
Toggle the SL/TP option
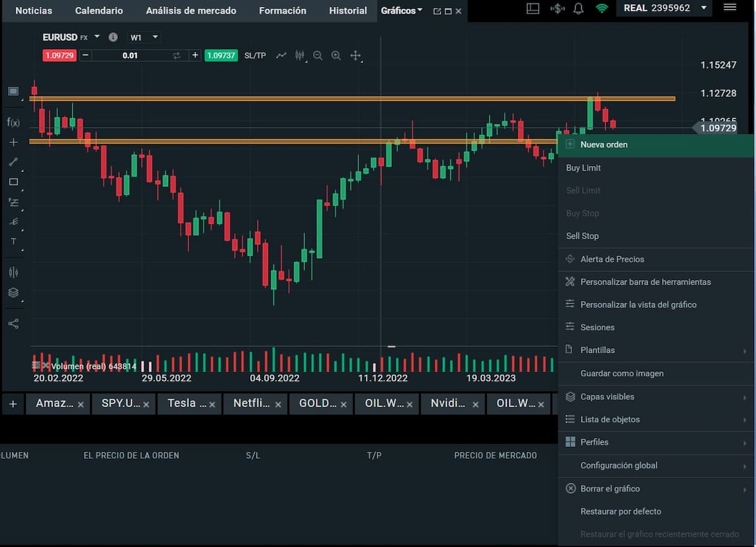tap(255, 55)
